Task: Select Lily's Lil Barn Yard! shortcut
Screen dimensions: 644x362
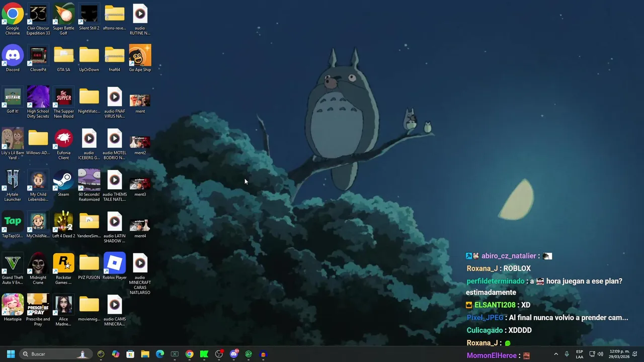Action: [13, 144]
